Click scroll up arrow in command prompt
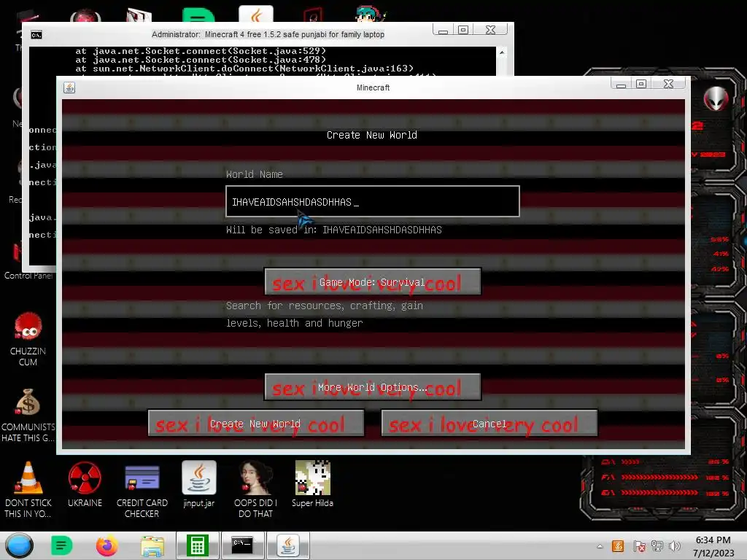This screenshot has width=747, height=560. coord(502,52)
